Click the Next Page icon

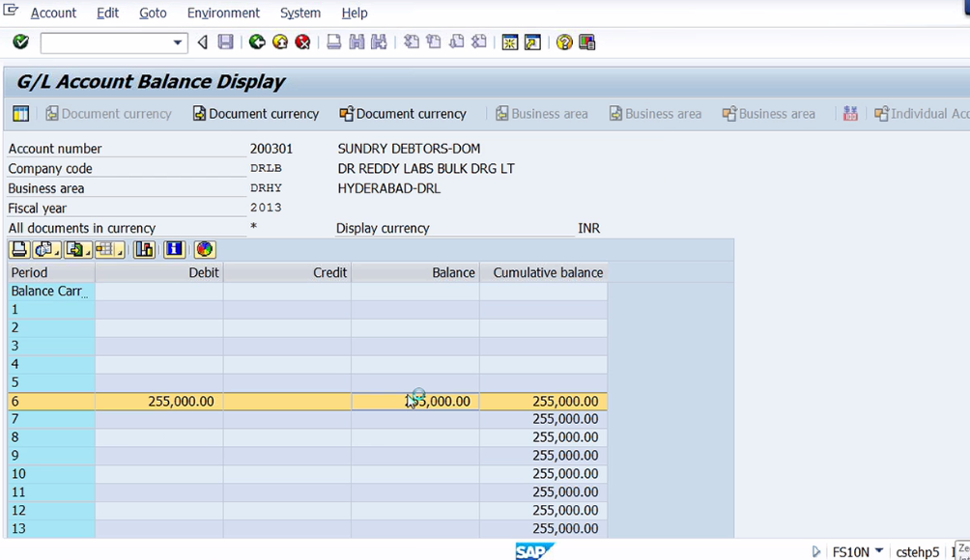[457, 42]
